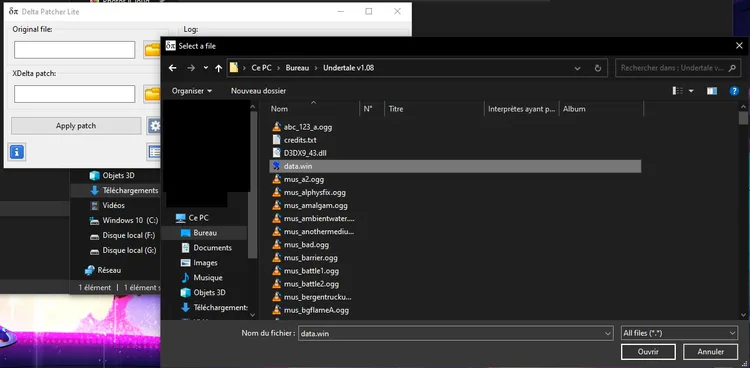Toggle the preview pane icon
The width and height of the screenshot is (750, 368).
[712, 91]
